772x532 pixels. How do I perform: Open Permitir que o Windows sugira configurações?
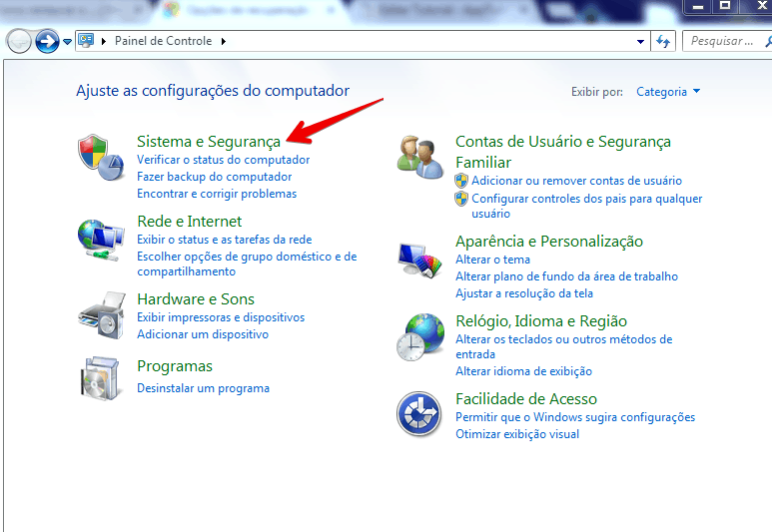[575, 417]
